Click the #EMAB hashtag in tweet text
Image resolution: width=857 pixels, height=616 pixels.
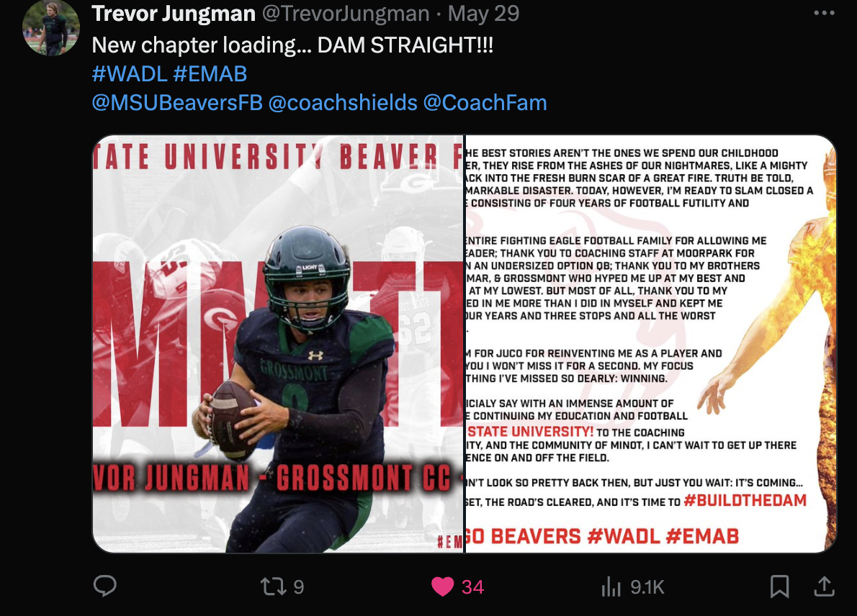(x=210, y=73)
